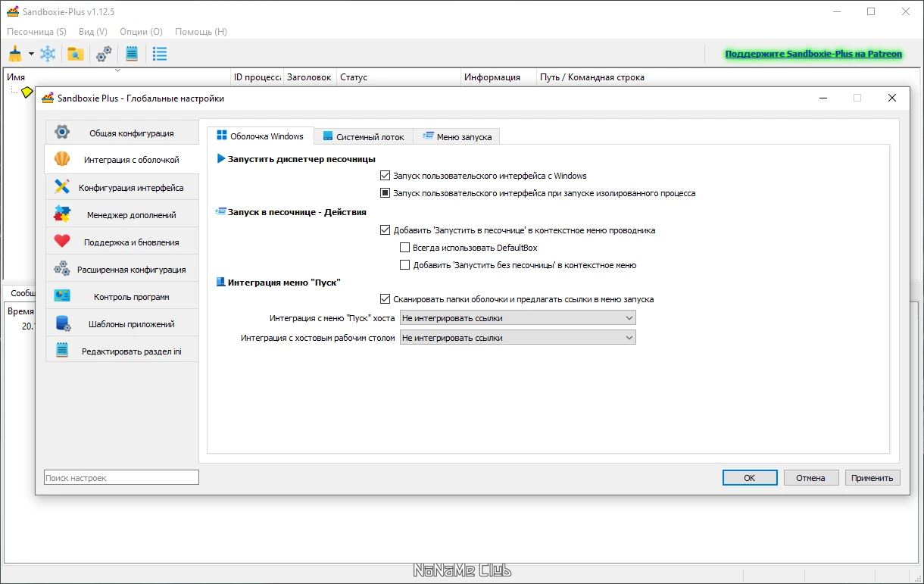Click the Применить button
The image size is (924, 584).
click(x=872, y=478)
